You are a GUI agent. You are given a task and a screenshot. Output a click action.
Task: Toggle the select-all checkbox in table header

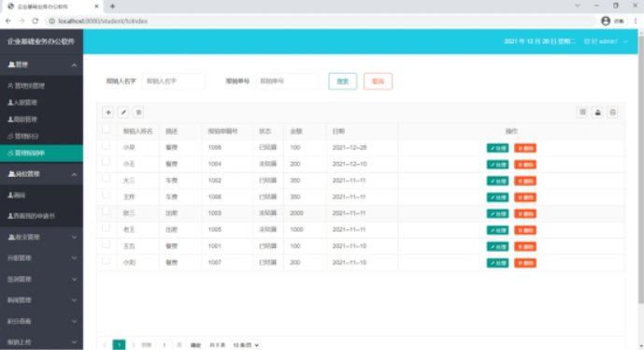(x=106, y=129)
